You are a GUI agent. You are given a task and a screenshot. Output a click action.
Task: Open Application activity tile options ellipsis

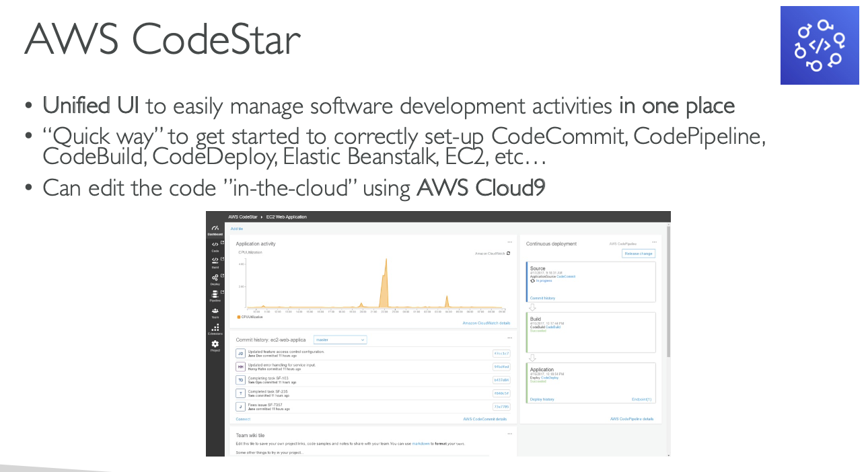point(509,243)
